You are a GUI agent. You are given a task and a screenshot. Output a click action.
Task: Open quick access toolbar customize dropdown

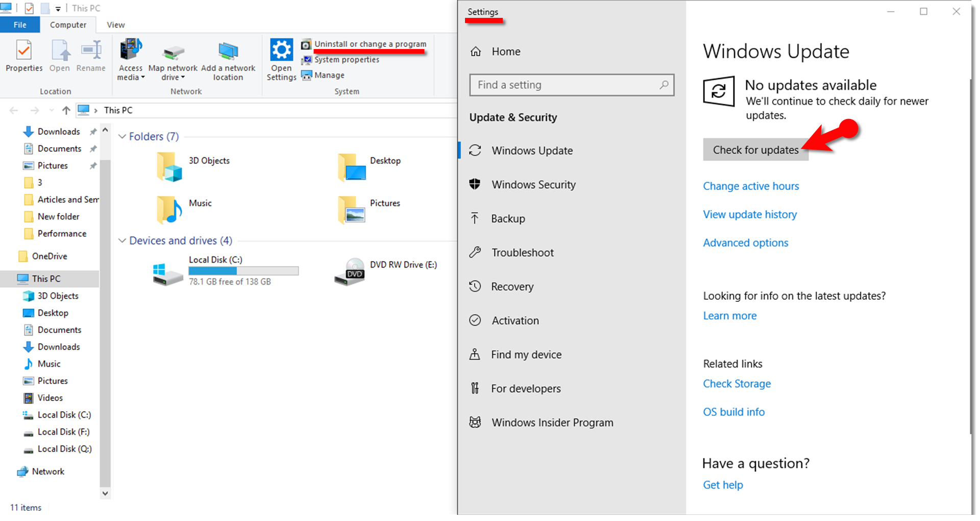[x=58, y=9]
